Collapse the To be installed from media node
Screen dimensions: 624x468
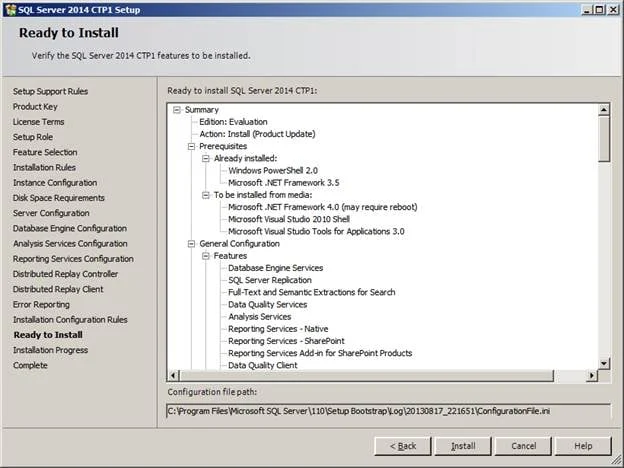[x=206, y=195]
